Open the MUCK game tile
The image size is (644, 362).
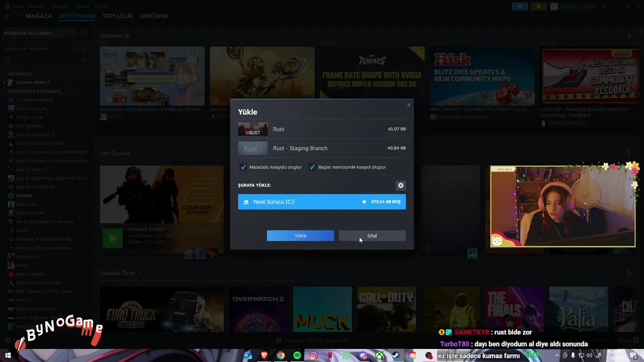coord(323,309)
